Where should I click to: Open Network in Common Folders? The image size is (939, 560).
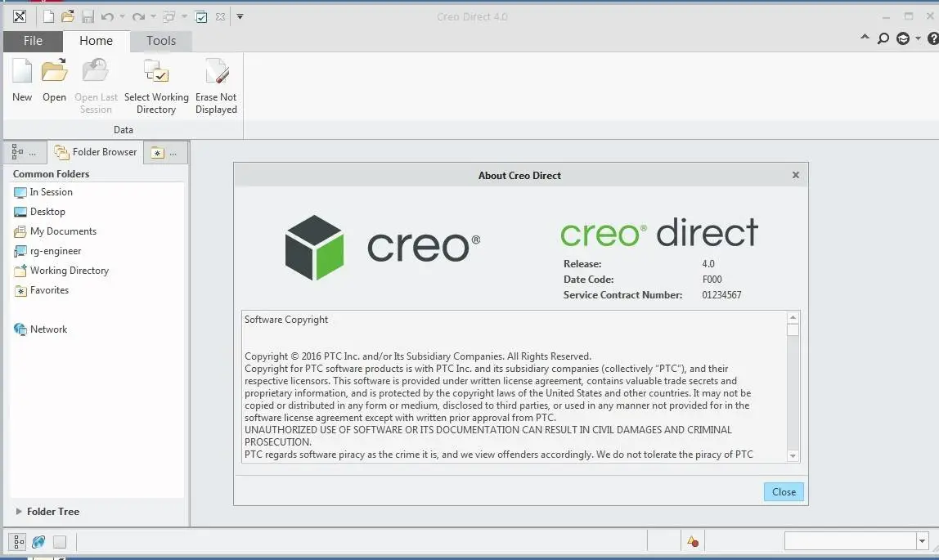coord(40,329)
